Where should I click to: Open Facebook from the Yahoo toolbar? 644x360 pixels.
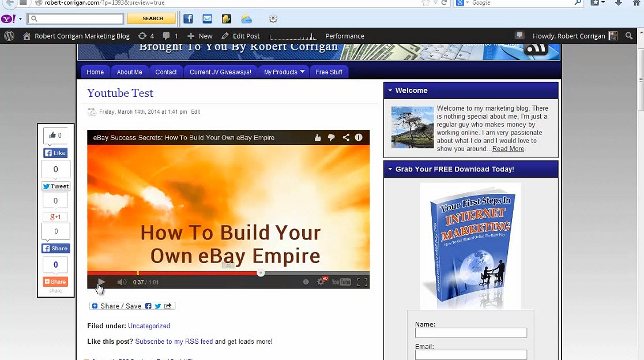click(188, 19)
